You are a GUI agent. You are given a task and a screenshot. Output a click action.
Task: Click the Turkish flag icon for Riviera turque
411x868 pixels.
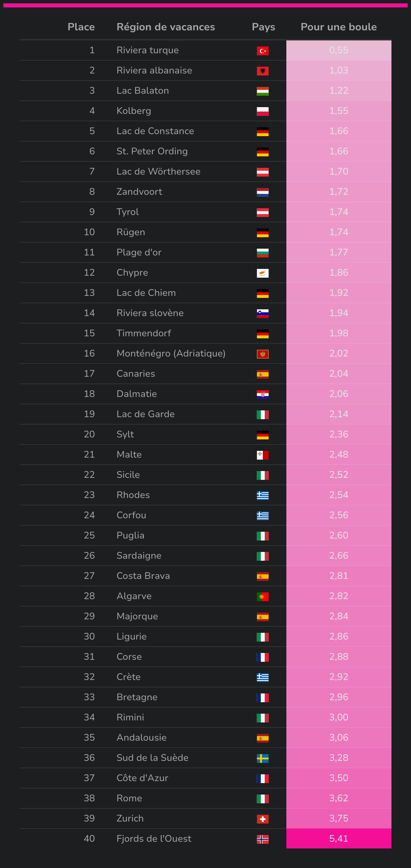pyautogui.click(x=262, y=51)
